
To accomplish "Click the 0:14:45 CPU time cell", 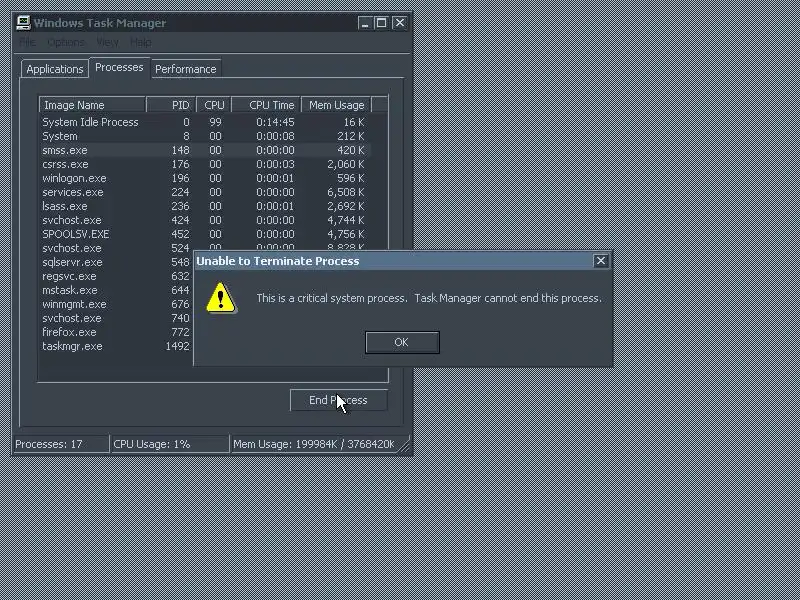I will 275,122.
